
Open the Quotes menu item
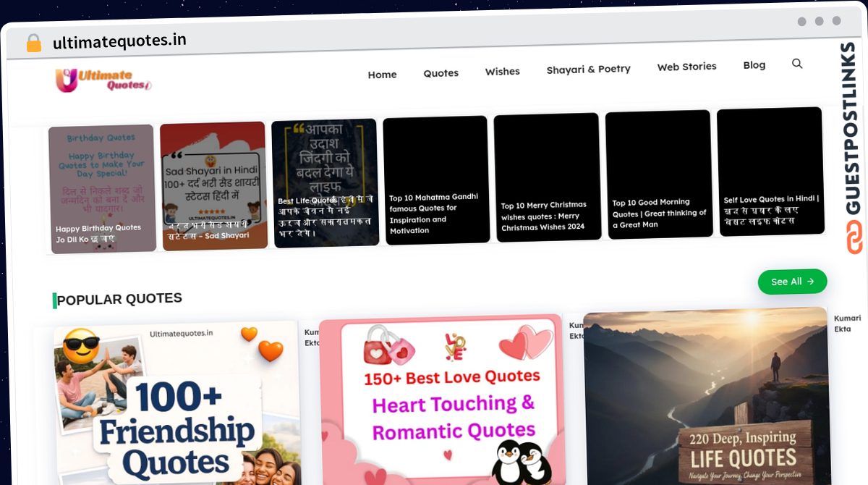(441, 73)
